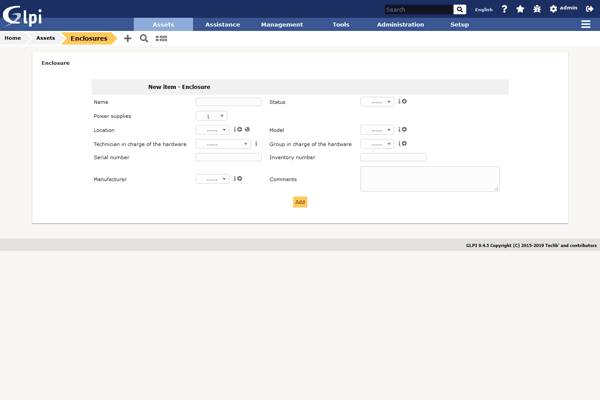Go to Home breadcrumb link
Screen dimensions: 600x400
pos(12,38)
